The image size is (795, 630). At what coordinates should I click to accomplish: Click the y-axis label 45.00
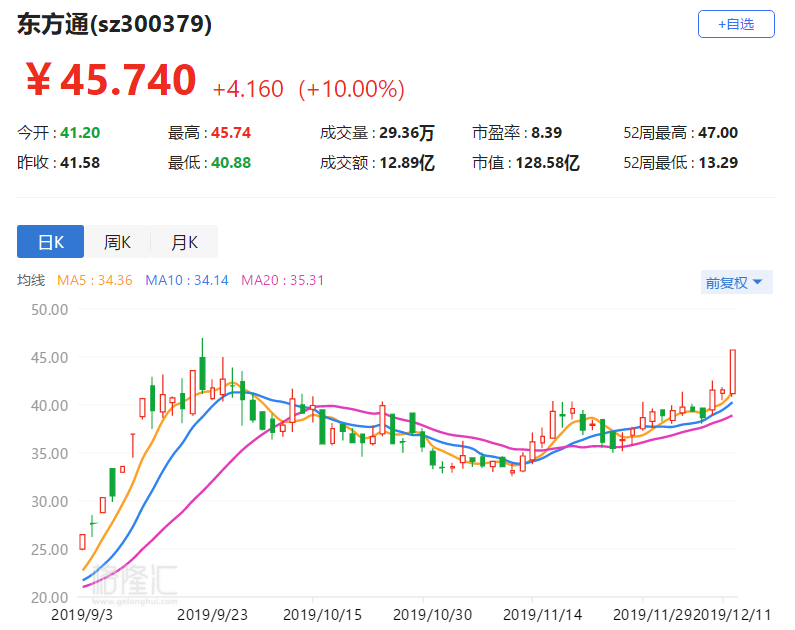click(49, 358)
